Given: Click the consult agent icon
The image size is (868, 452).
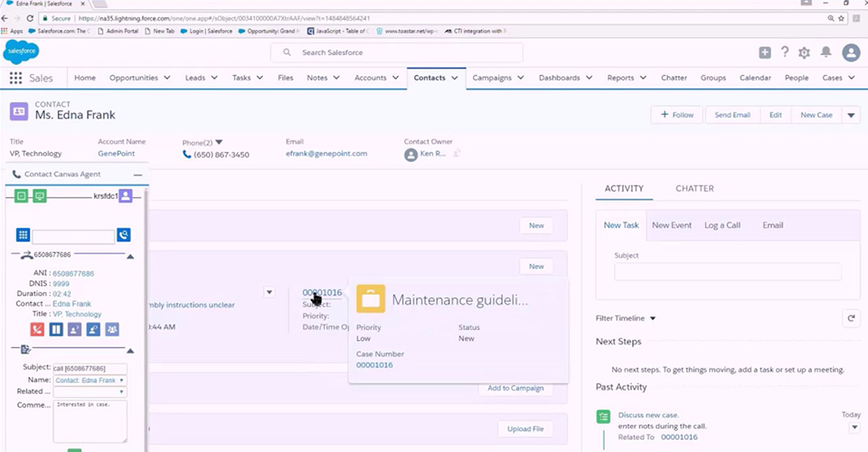Looking at the screenshot, I should click(93, 329).
